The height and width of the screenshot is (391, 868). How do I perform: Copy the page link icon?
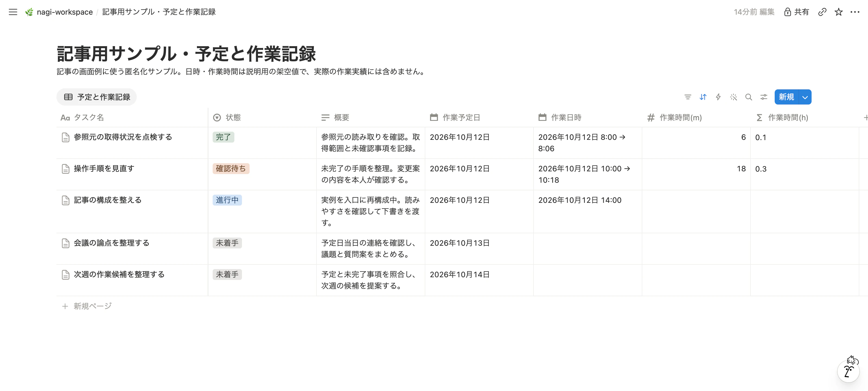(822, 12)
